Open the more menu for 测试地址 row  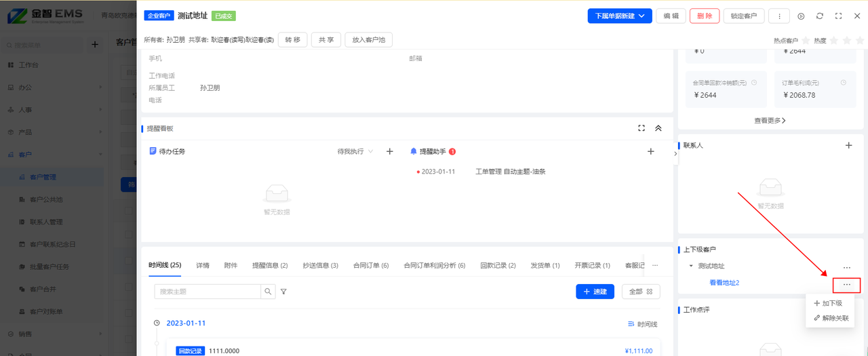(x=847, y=268)
